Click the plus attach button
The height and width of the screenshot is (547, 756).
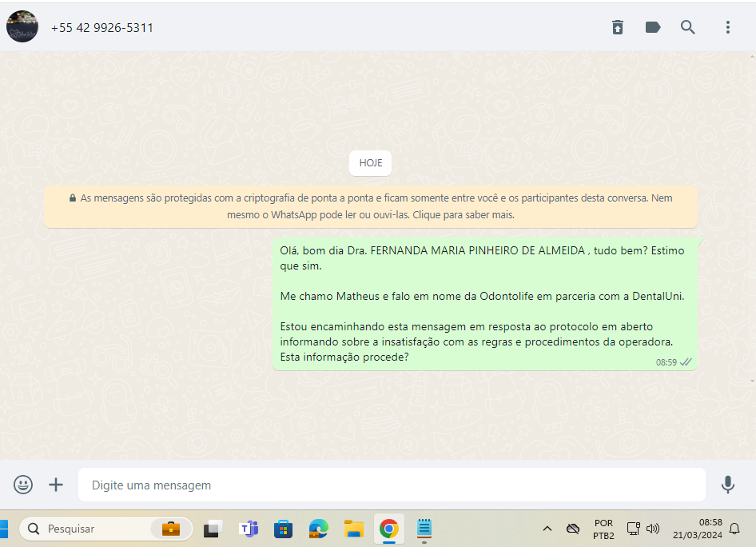[56, 485]
